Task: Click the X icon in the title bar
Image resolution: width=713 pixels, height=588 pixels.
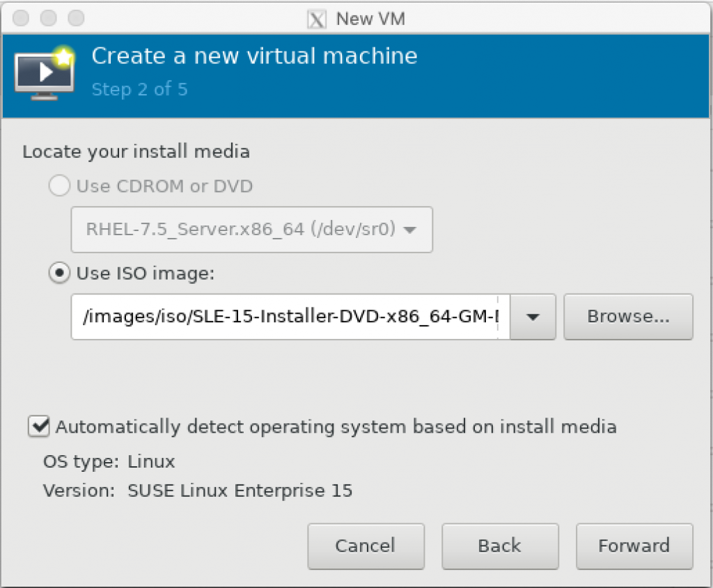Action: pos(316,19)
